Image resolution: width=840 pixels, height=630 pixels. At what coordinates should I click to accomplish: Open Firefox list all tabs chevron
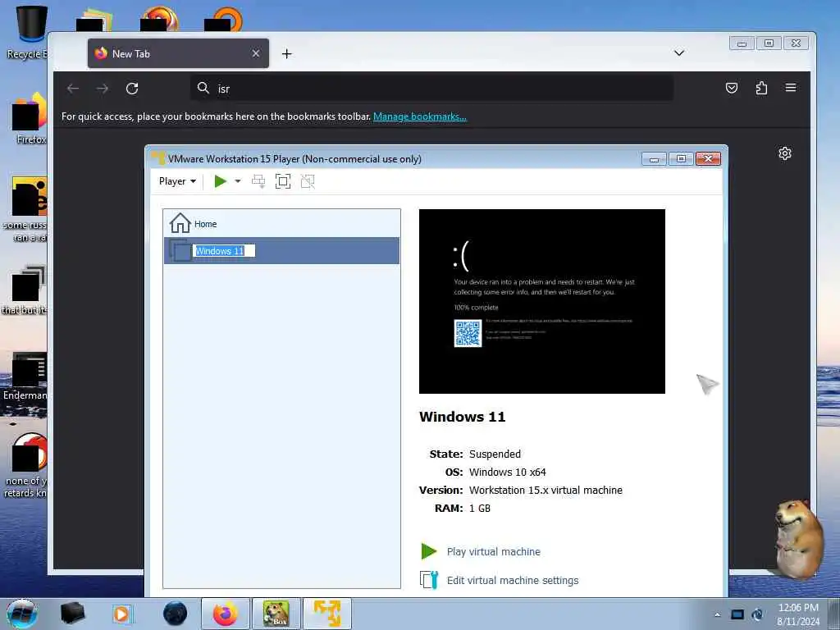678,53
